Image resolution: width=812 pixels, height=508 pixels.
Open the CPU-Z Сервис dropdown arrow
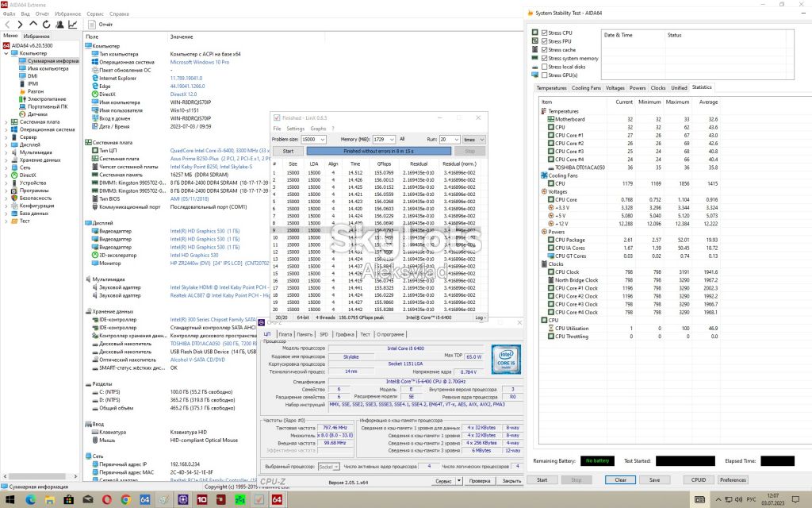coord(459,481)
